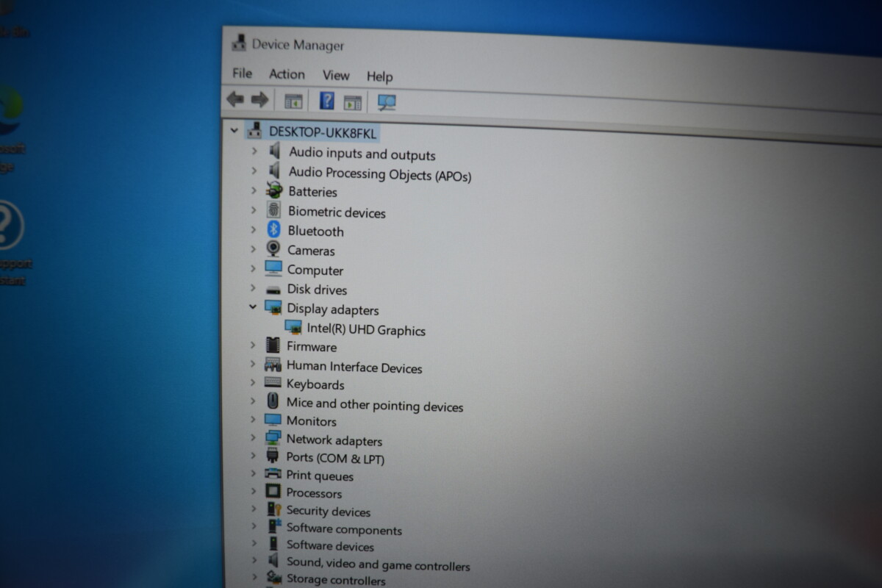The height and width of the screenshot is (588, 882).
Task: Collapse the DESKTOP-UKK8FKL root node
Action: [234, 131]
